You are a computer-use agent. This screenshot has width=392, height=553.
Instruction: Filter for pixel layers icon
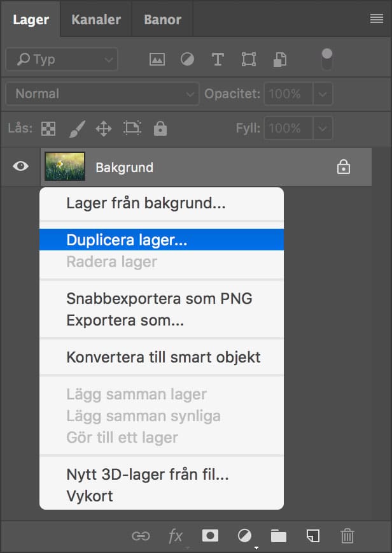pyautogui.click(x=157, y=59)
